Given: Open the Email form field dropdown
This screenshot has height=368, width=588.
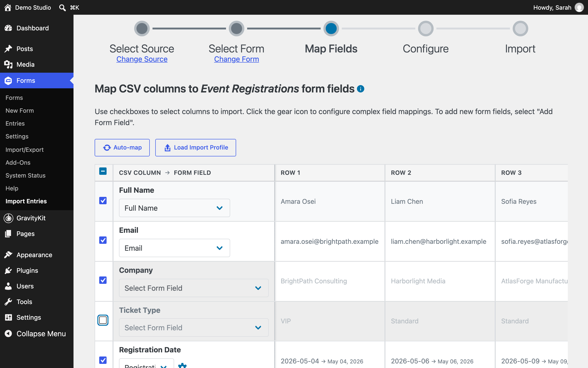Looking at the screenshot, I should click(x=175, y=248).
